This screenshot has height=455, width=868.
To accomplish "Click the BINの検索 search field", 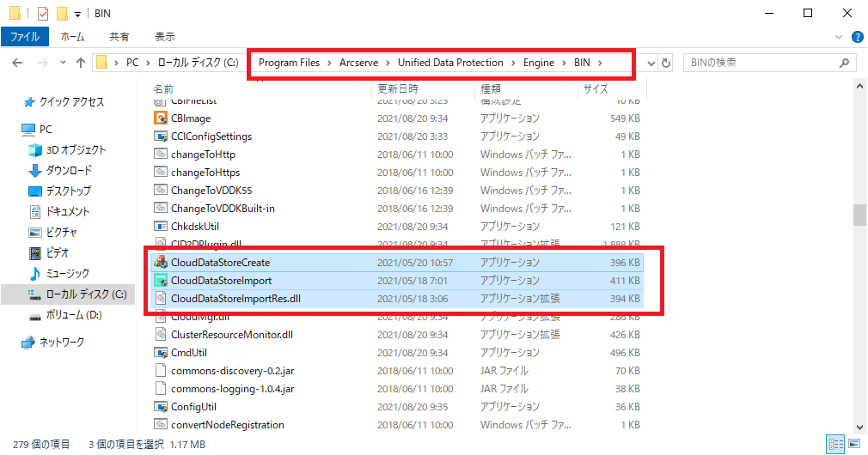I will pos(761,63).
